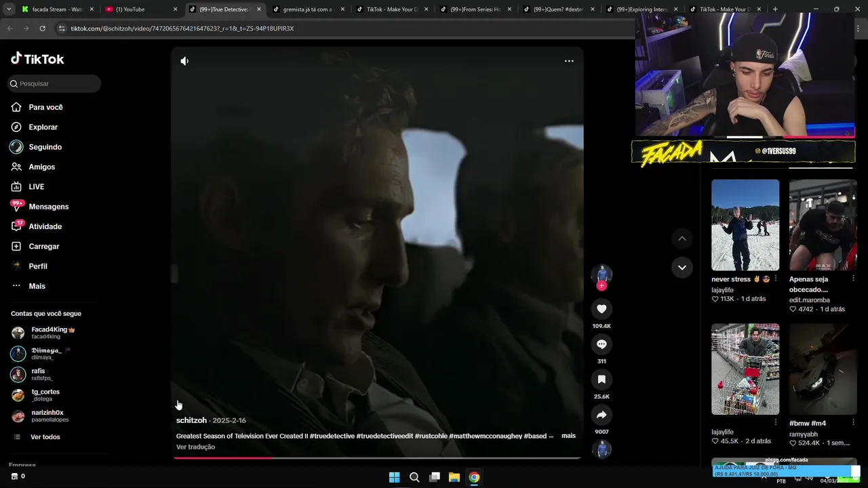The image size is (868, 488).
Task: Open options for shopping cart video by lajaylife
Action: click(x=776, y=422)
